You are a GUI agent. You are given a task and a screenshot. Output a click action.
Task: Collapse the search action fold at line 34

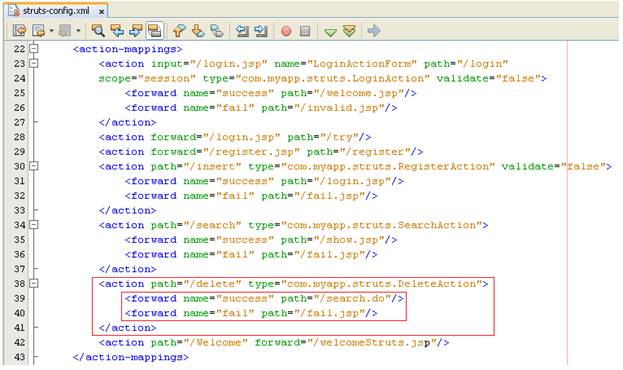click(x=34, y=225)
